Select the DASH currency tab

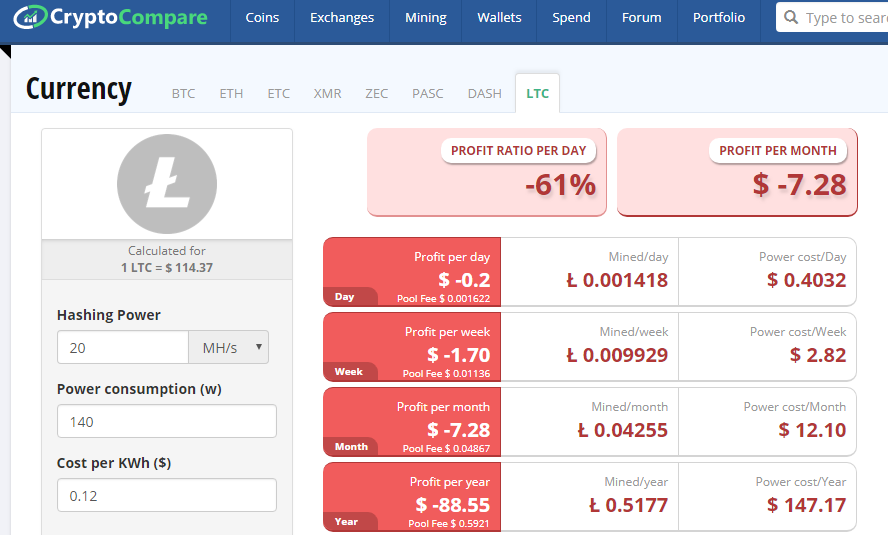pos(484,94)
